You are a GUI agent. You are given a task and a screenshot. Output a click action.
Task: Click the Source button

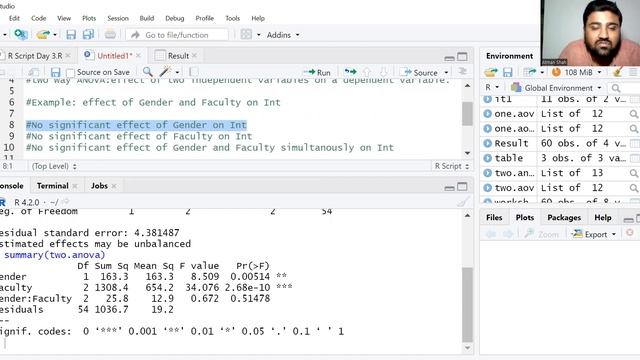pos(420,72)
